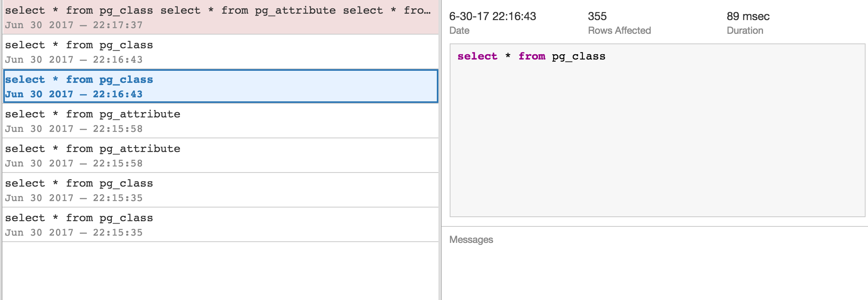The image size is (868, 300).
Task: Click pg_class in the query preview
Action: click(x=578, y=56)
